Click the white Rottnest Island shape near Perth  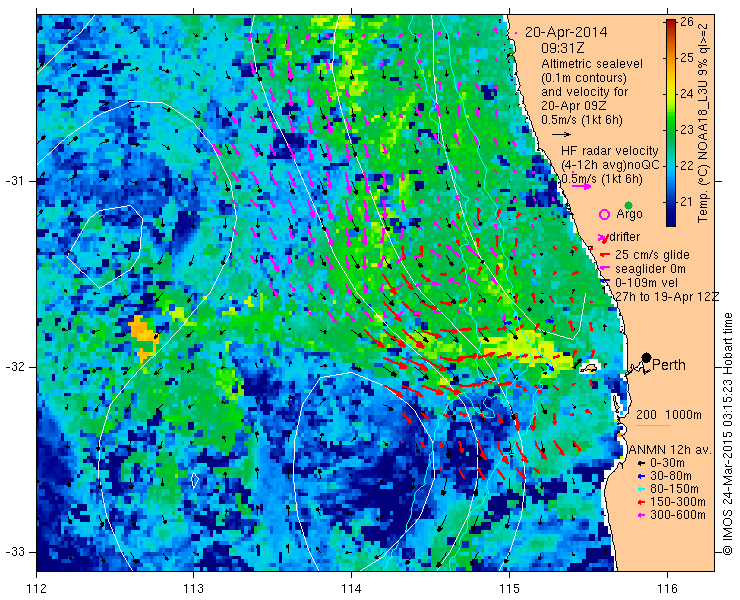point(589,368)
